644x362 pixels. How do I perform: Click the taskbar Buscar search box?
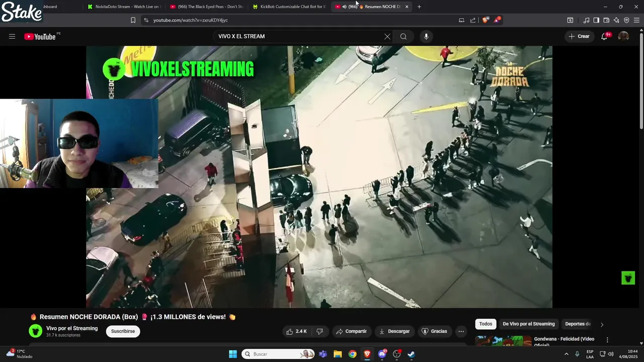[x=278, y=354]
